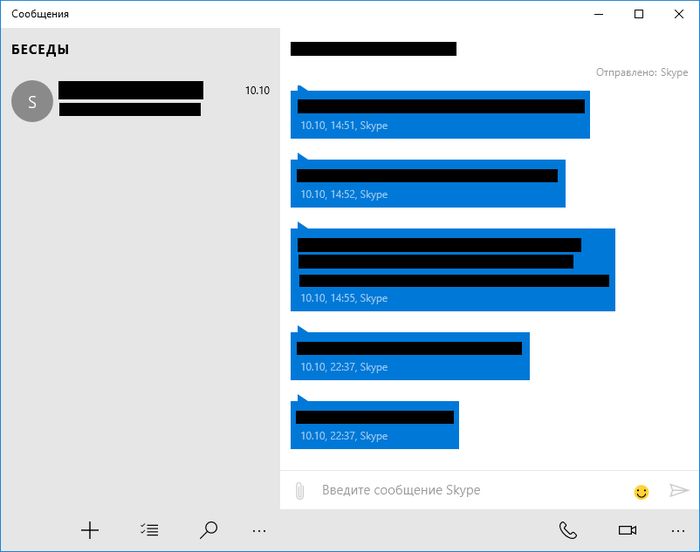The width and height of the screenshot is (700, 552).
Task: Attach a file using the paperclip icon
Action: [x=298, y=491]
